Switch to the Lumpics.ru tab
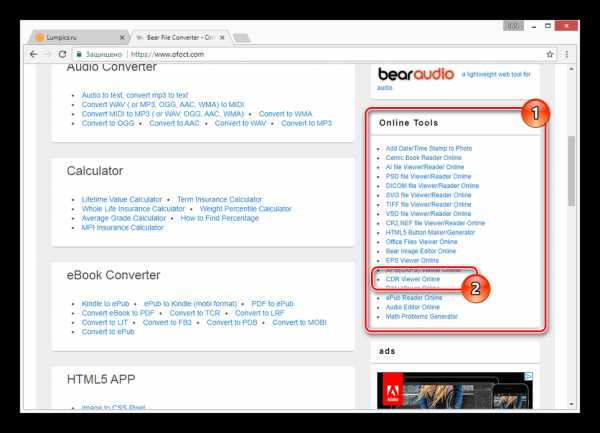This screenshot has width=600, height=433. pyautogui.click(x=78, y=37)
